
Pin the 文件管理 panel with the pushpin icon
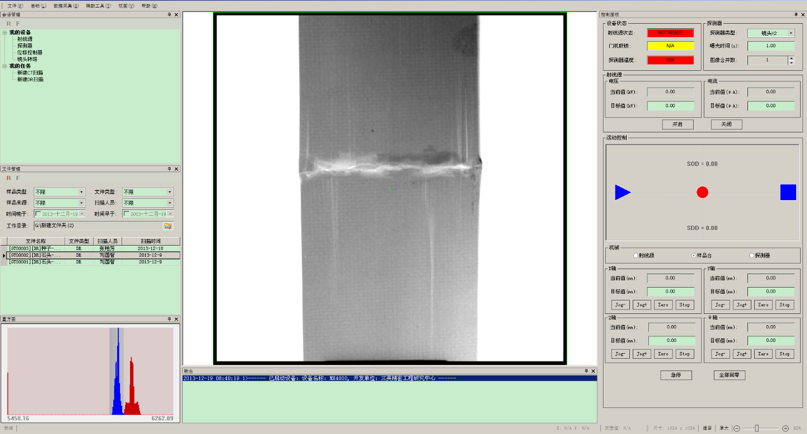click(169, 169)
